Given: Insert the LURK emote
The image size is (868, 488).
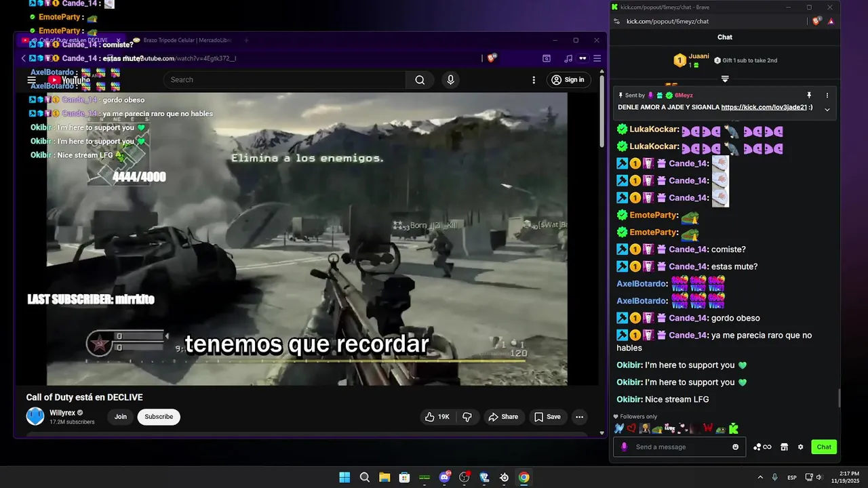Looking at the screenshot, I should pos(670,428).
